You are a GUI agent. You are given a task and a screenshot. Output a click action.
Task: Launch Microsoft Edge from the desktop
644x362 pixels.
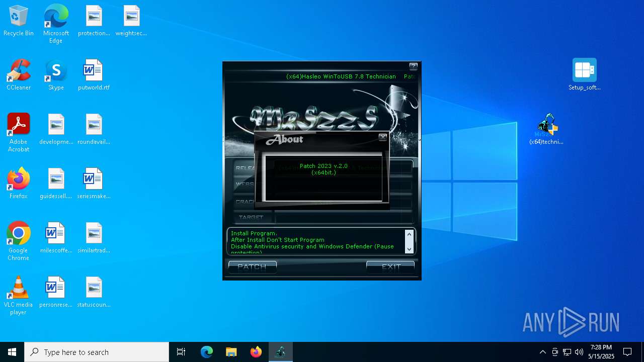click(56, 24)
